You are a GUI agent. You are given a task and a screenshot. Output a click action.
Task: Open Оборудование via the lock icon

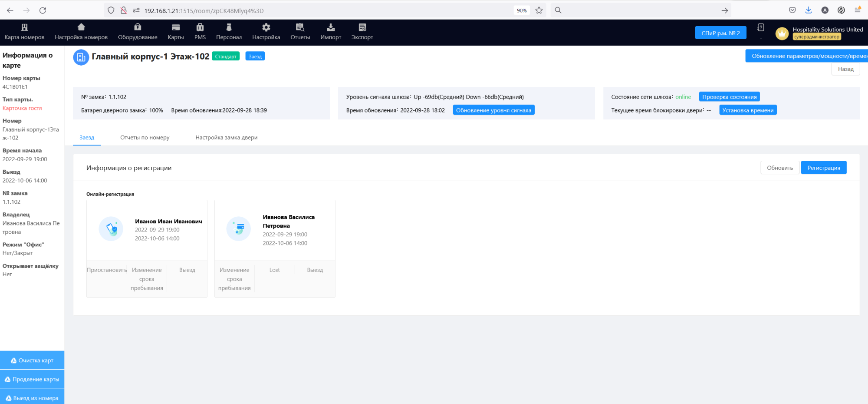137,27
